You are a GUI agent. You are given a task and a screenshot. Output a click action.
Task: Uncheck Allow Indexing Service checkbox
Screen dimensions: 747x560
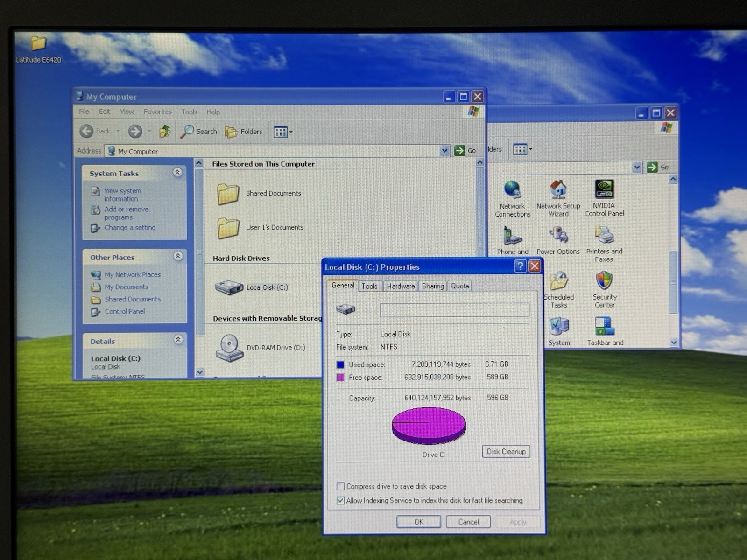coord(340,500)
